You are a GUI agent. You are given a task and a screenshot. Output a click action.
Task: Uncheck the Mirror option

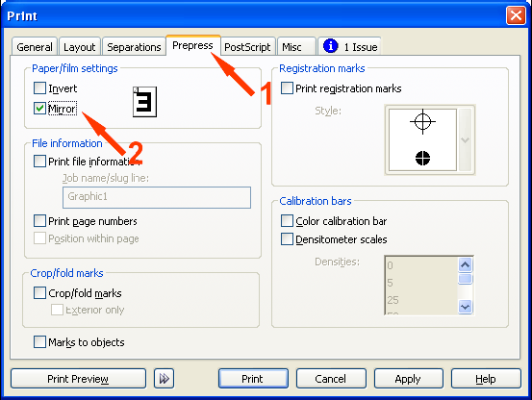[39, 109]
